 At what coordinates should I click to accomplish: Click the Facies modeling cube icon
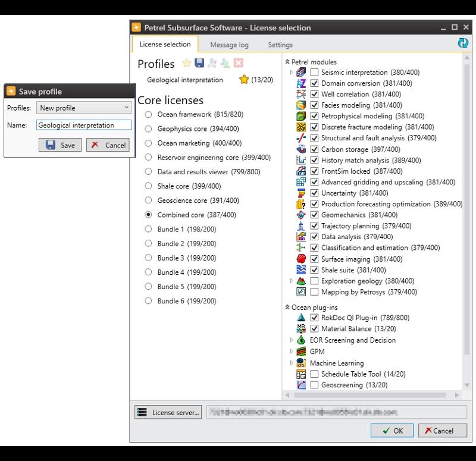click(301, 105)
